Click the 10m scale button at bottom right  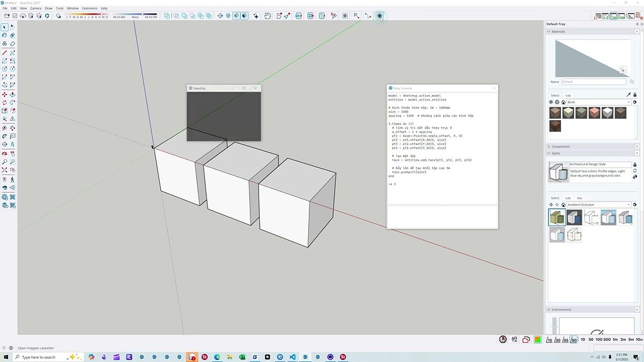639,339
